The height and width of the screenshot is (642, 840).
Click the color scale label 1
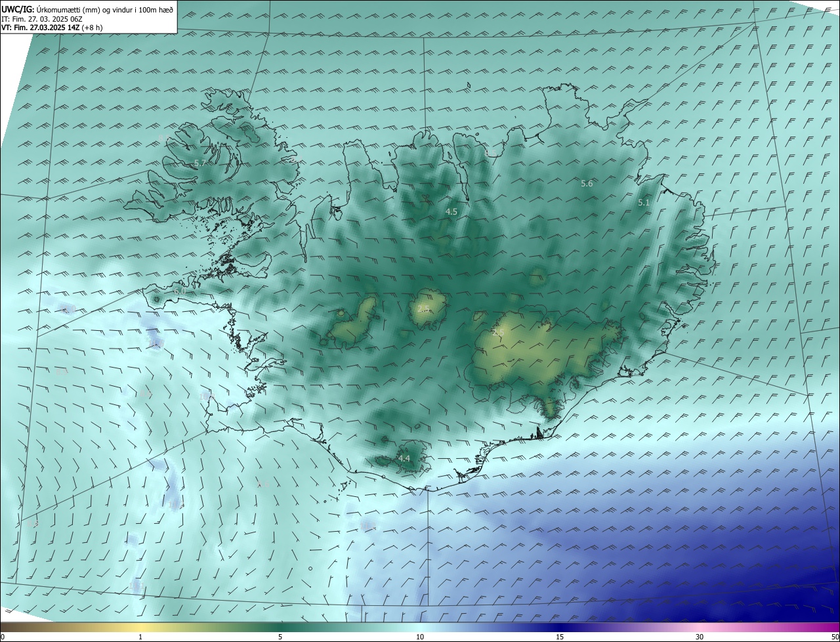[140, 637]
